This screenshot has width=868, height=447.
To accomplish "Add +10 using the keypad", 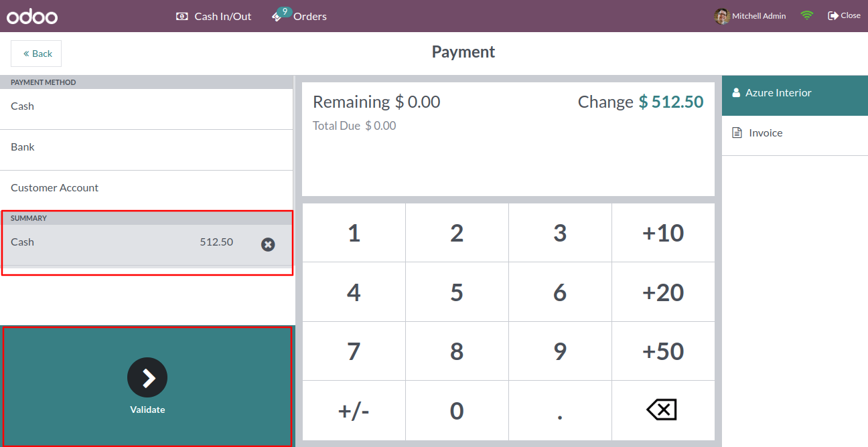I will (x=663, y=233).
